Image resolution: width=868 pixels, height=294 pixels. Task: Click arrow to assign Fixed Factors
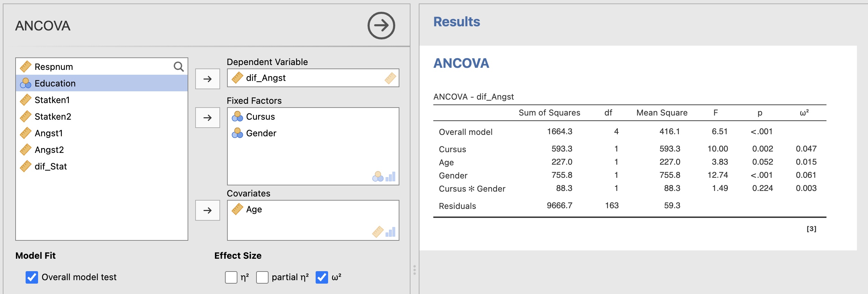(207, 118)
